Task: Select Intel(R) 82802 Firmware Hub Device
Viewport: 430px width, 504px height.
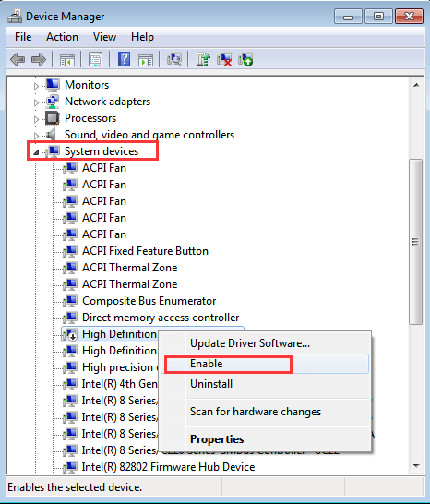Action: [x=168, y=467]
